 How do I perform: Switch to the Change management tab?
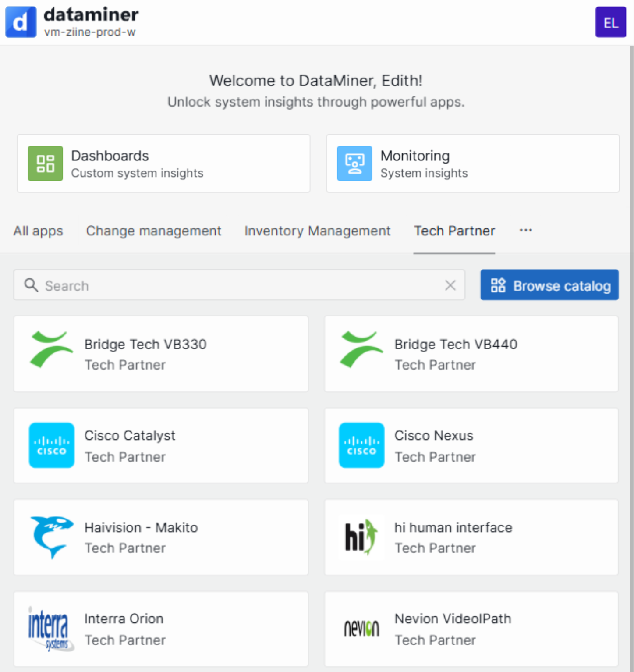(x=154, y=231)
